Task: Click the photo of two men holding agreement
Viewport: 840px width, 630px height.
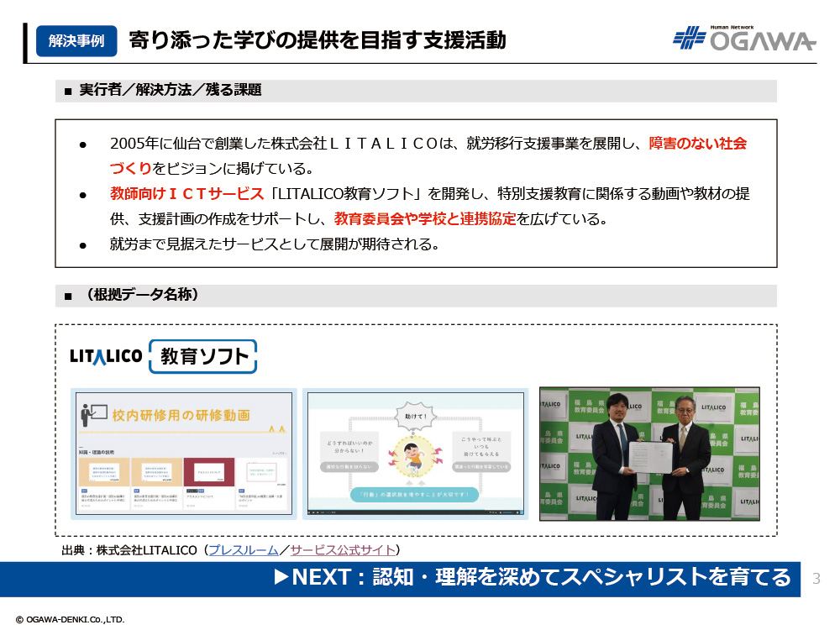Action: [648, 454]
